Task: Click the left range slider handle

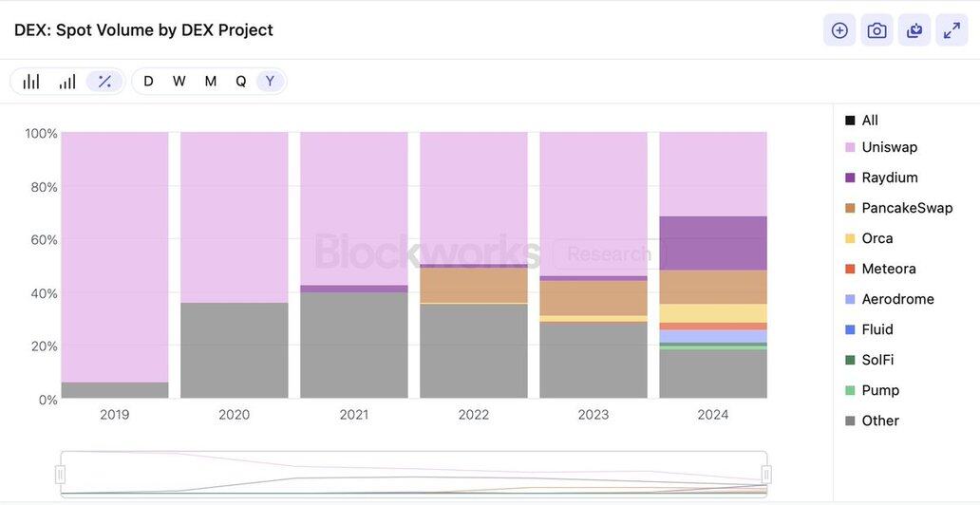Action: click(61, 475)
